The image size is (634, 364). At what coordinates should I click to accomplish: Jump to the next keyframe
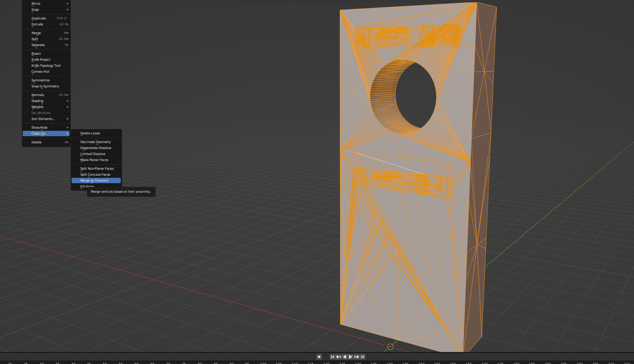[x=357, y=357]
